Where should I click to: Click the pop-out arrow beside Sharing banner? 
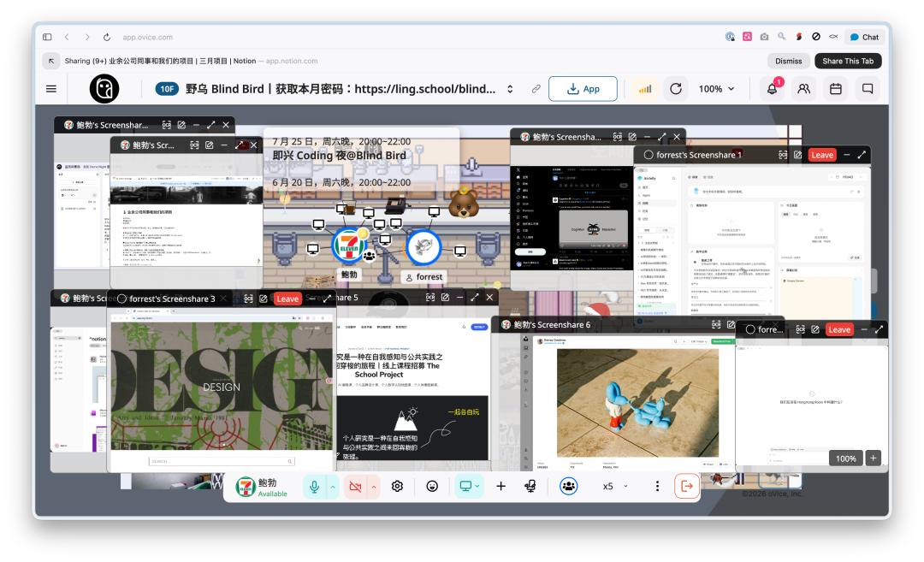51,61
